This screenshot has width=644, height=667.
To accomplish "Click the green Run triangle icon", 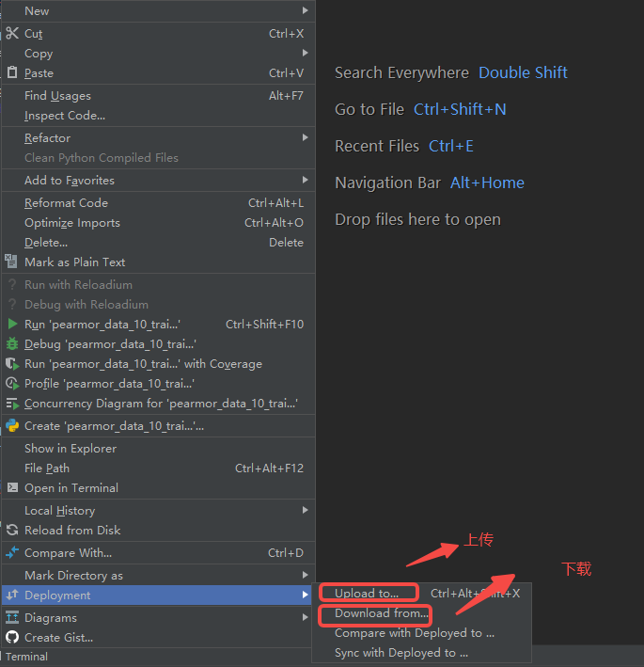I will pyautogui.click(x=12, y=325).
